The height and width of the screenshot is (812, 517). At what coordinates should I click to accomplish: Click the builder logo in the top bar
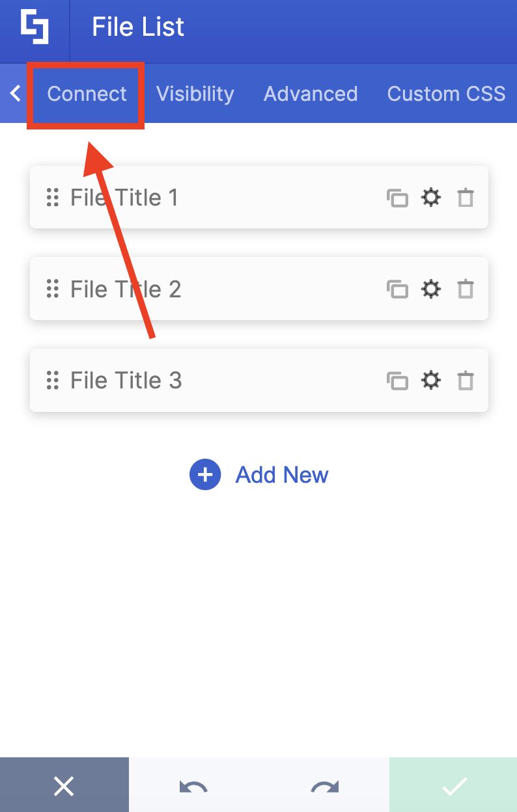tap(35, 26)
